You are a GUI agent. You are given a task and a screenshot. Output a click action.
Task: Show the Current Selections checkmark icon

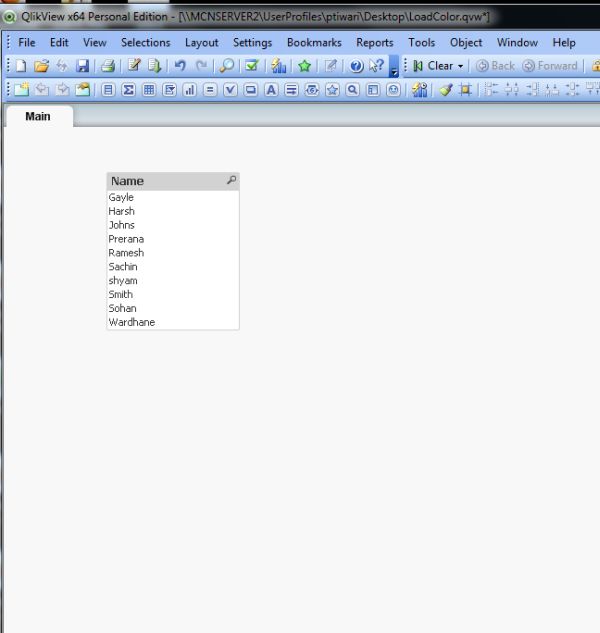[x=252, y=65]
